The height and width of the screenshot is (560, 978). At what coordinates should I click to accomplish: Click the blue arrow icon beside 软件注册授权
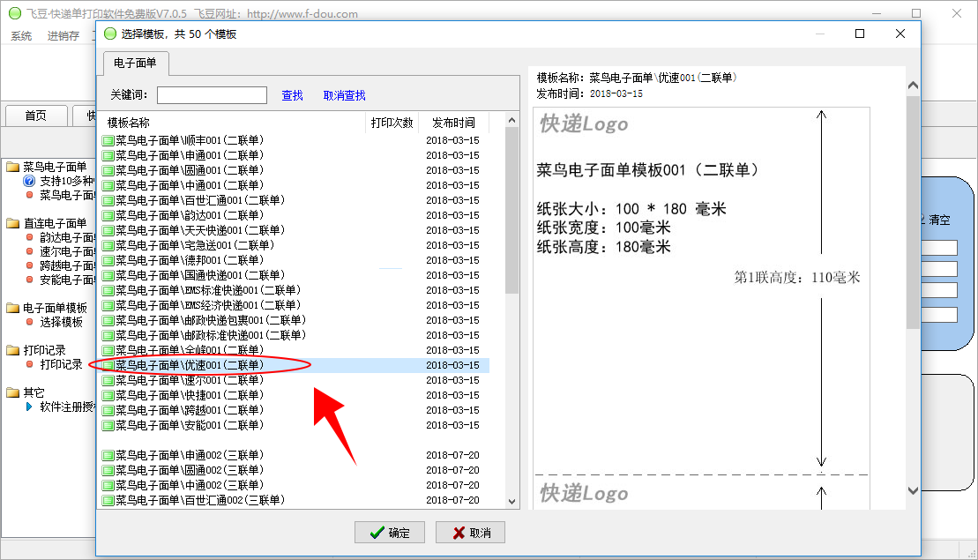pos(29,407)
